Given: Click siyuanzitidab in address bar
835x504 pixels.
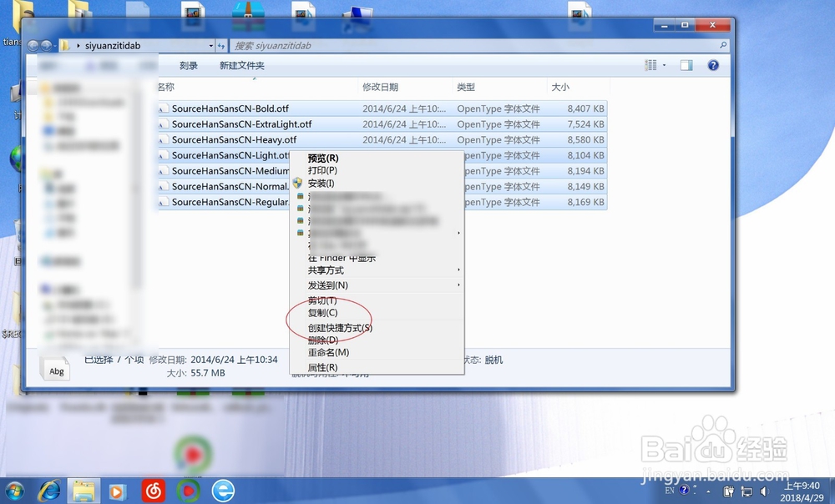Looking at the screenshot, I should [113, 46].
